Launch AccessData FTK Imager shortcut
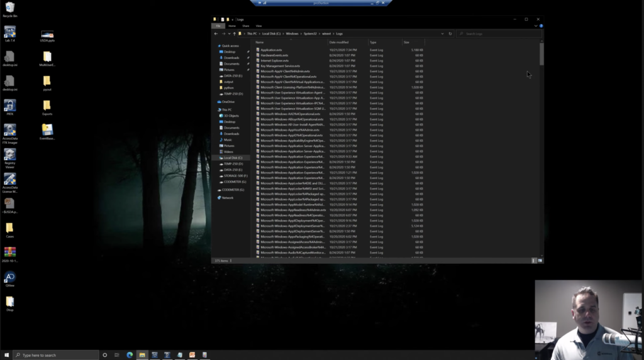 10,134
